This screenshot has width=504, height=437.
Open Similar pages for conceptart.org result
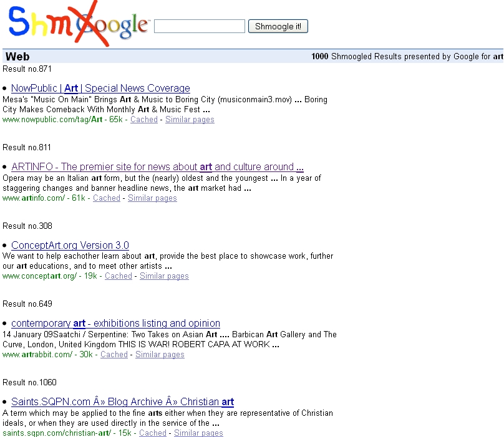coord(164,276)
